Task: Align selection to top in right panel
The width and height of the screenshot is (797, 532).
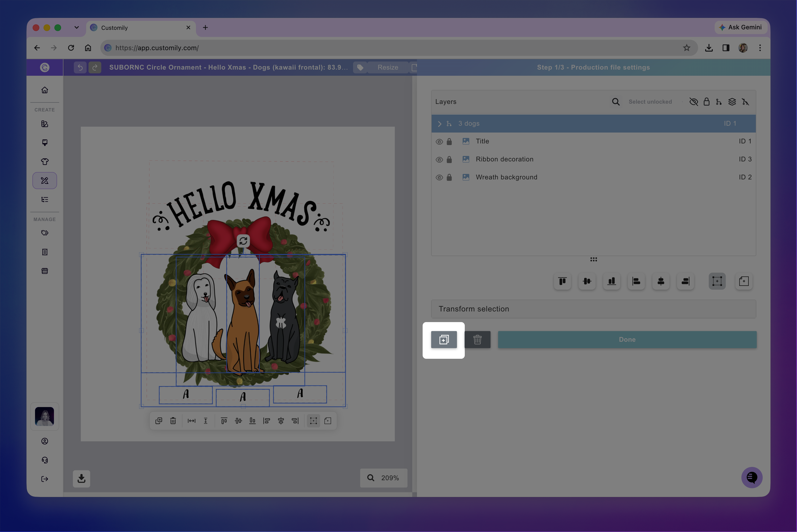Action: pyautogui.click(x=562, y=281)
